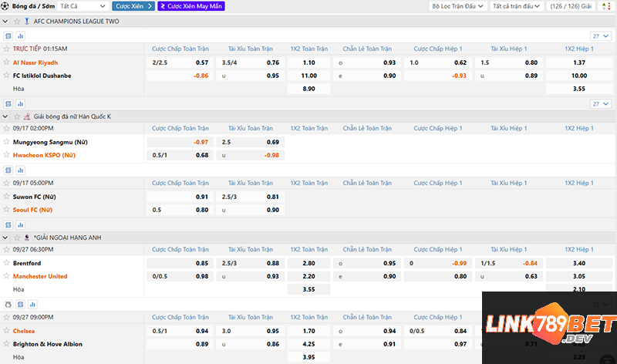The image size is (617, 364).
Task: Click Brentford 1X2 full match odds 2.80
Action: tap(309, 263)
